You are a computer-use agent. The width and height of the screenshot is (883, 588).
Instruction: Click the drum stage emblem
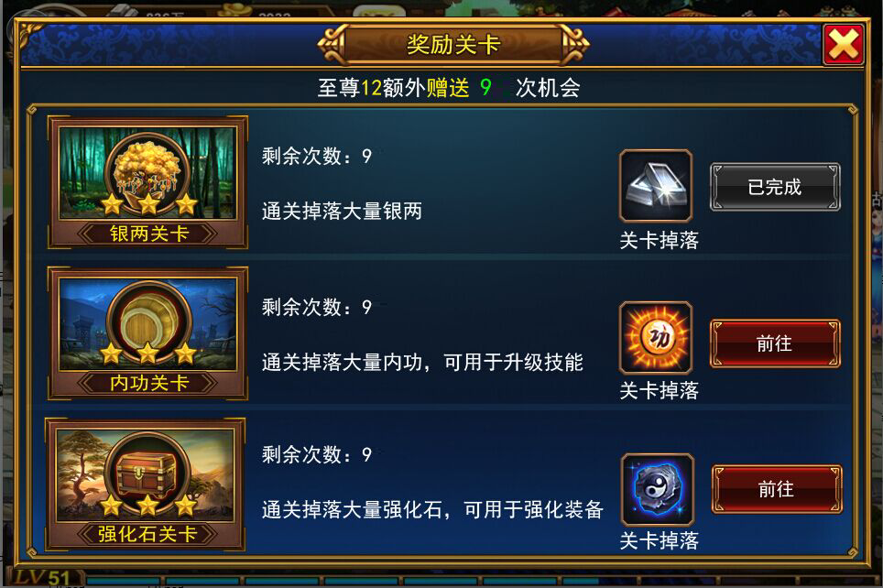click(x=148, y=322)
